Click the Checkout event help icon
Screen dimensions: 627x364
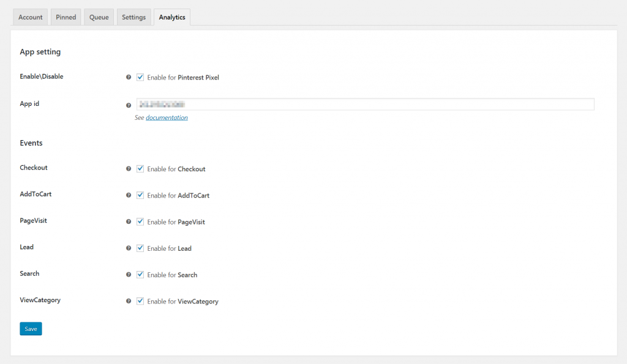(x=129, y=169)
